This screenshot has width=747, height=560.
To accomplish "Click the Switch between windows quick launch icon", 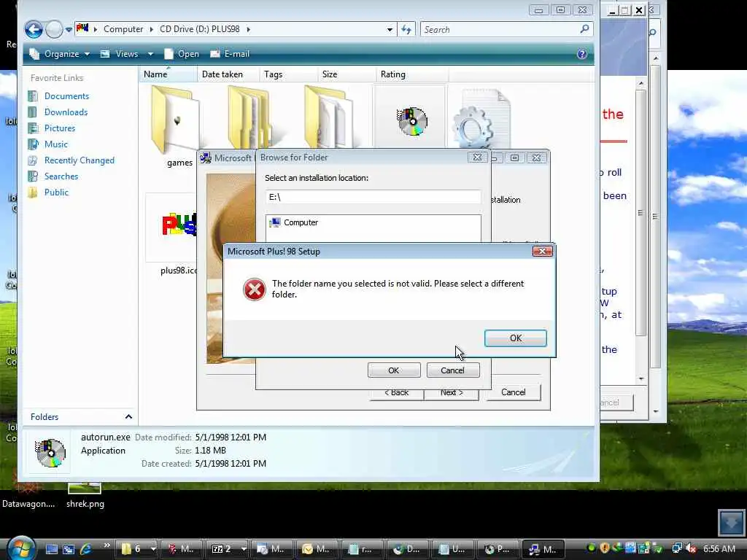I will pyautogui.click(x=69, y=549).
